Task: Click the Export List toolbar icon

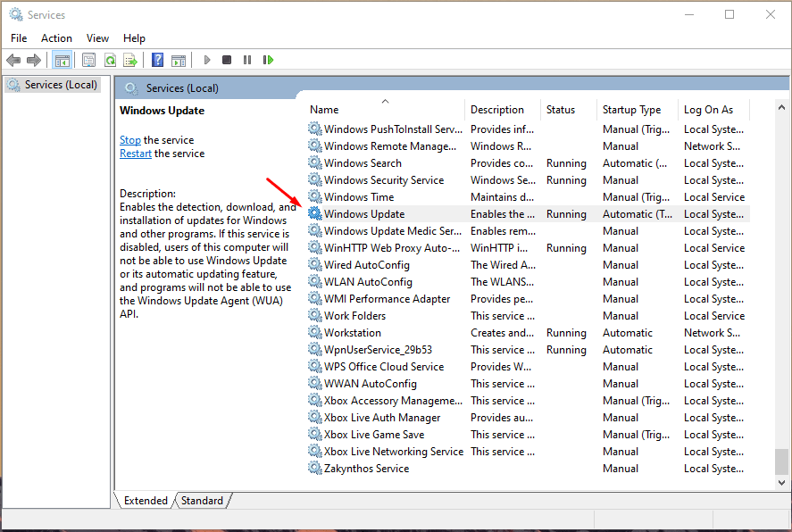Action: point(130,61)
